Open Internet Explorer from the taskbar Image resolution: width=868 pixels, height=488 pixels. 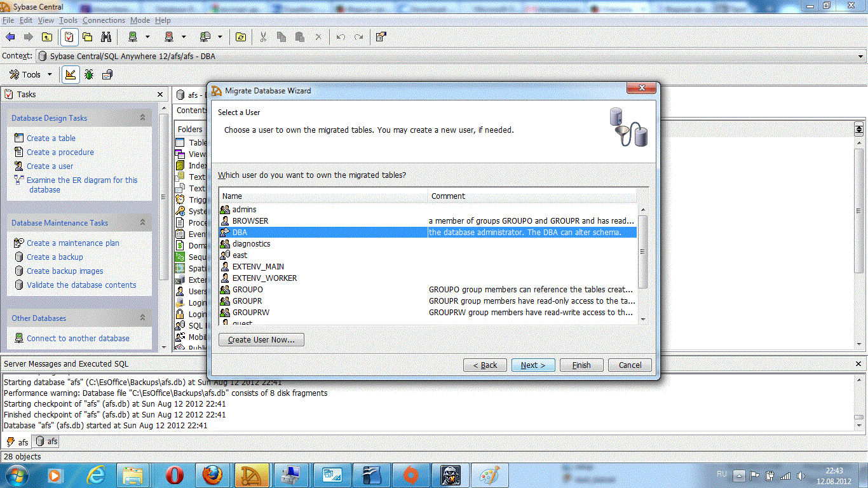point(97,475)
